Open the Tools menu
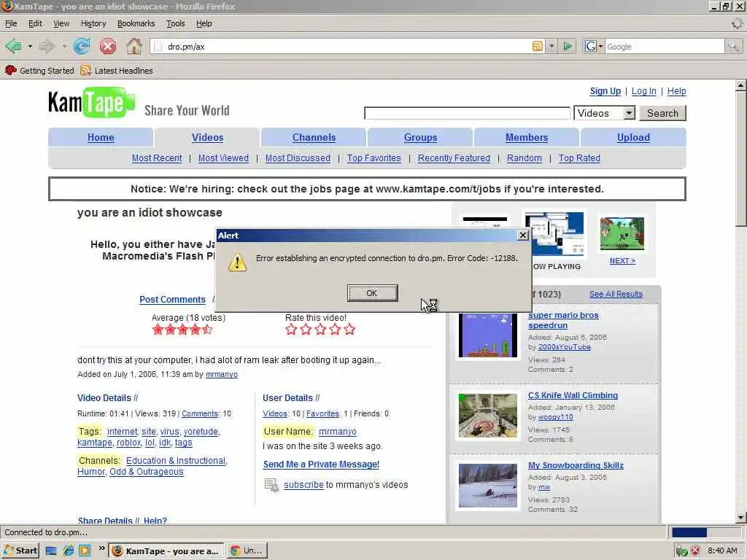The height and width of the screenshot is (560, 747). [x=175, y=23]
